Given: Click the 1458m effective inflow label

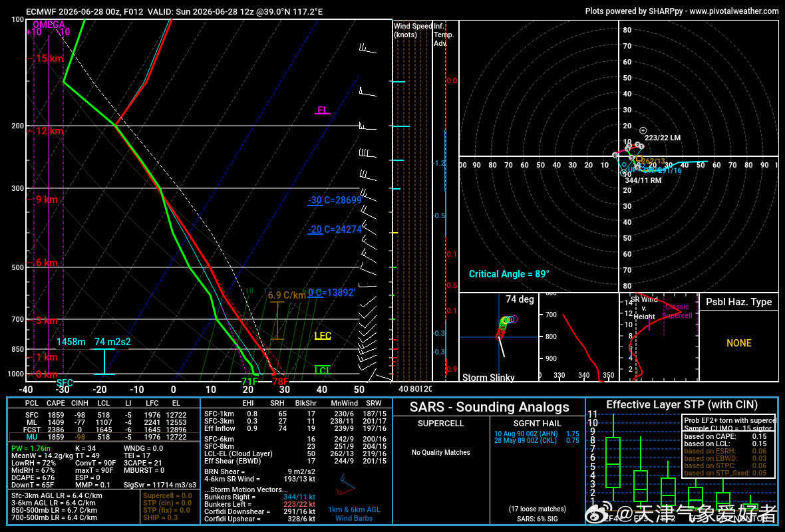Looking at the screenshot, I should coord(71,342).
